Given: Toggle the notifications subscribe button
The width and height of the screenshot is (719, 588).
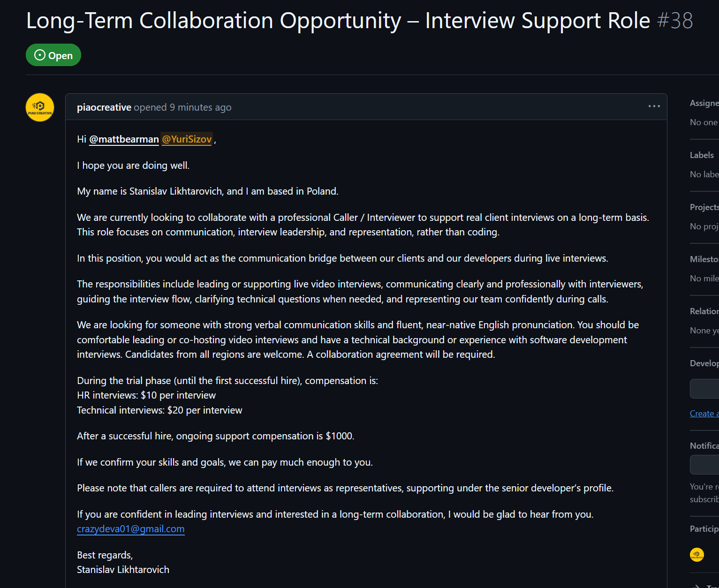Looking at the screenshot, I should pos(704,465).
